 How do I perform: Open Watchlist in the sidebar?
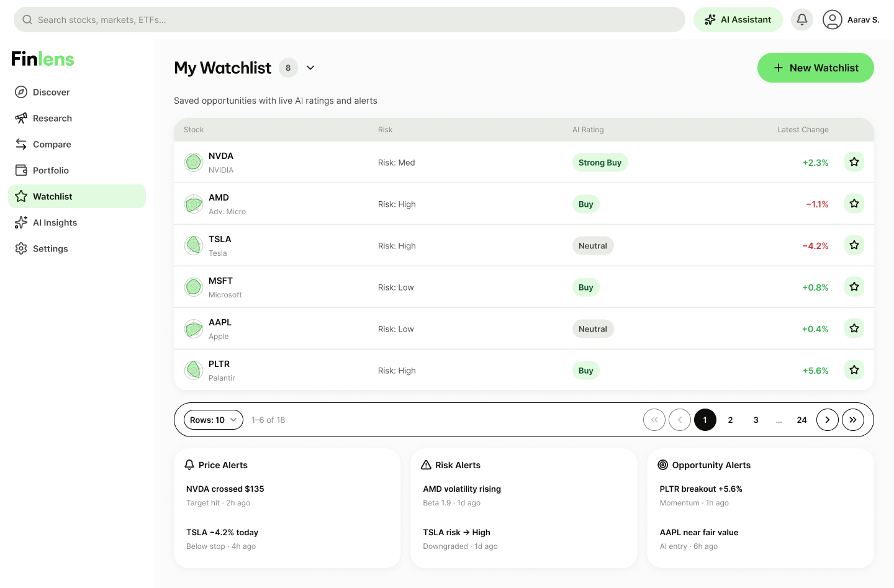(77, 196)
